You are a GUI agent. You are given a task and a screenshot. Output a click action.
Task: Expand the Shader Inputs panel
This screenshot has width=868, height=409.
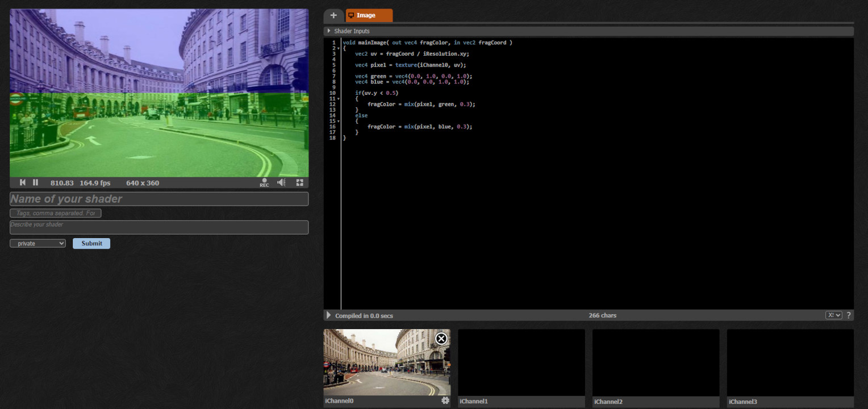[328, 31]
